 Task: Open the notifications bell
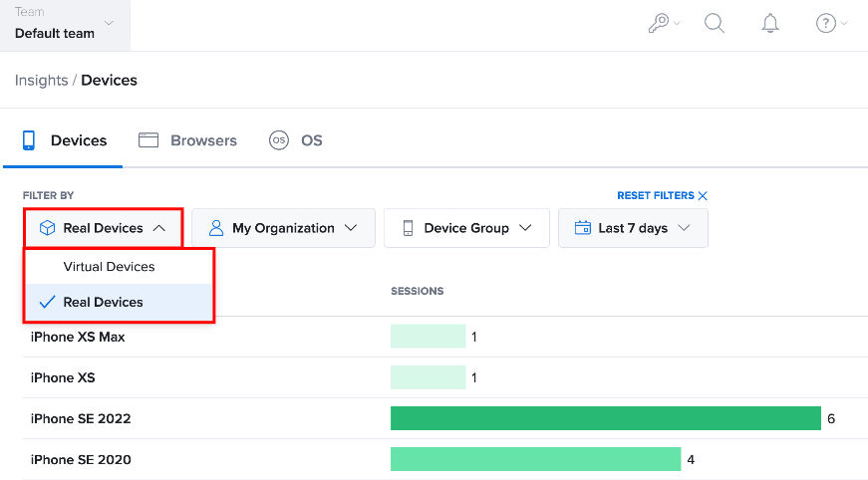click(x=770, y=23)
